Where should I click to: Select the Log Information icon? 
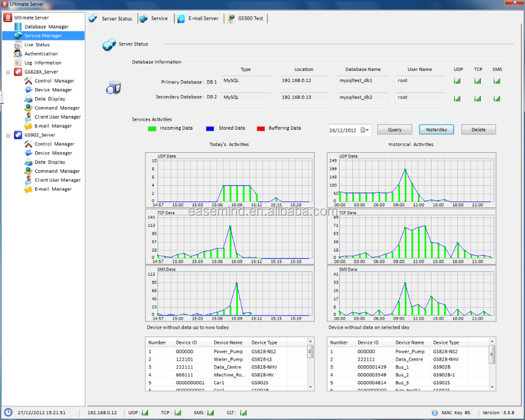(18, 63)
